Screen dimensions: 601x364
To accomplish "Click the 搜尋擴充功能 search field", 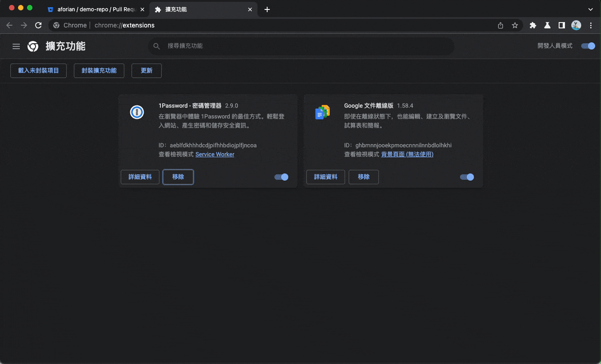I will tap(301, 46).
